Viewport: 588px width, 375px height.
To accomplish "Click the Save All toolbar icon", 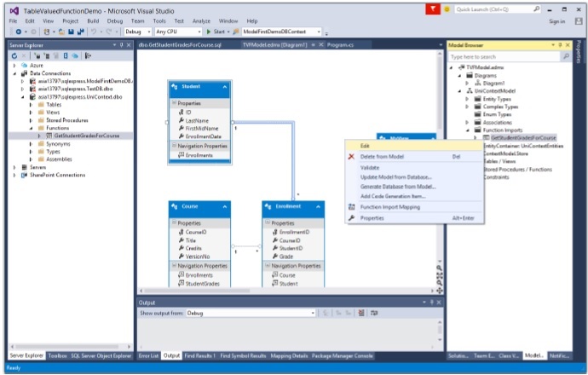I will (80, 32).
